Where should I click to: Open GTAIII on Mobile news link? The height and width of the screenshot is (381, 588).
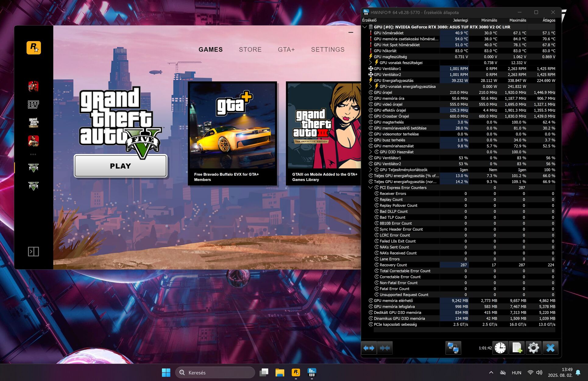[x=324, y=177]
